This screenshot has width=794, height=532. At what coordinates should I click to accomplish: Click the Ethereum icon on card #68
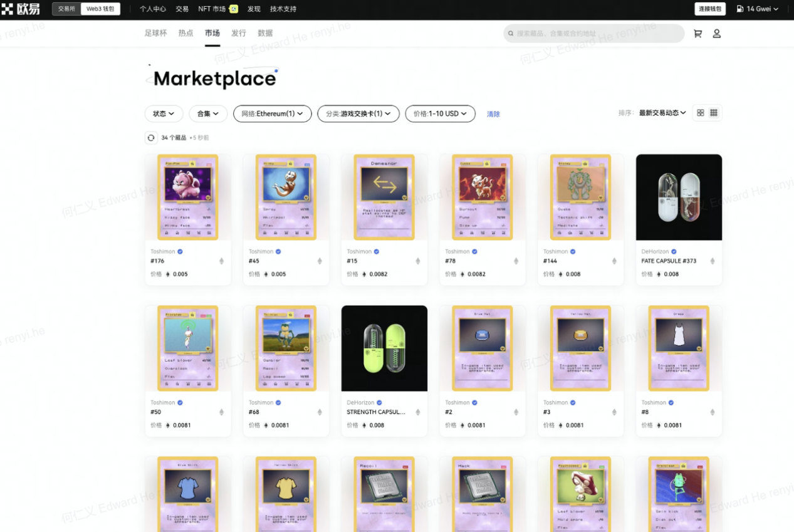coord(320,412)
